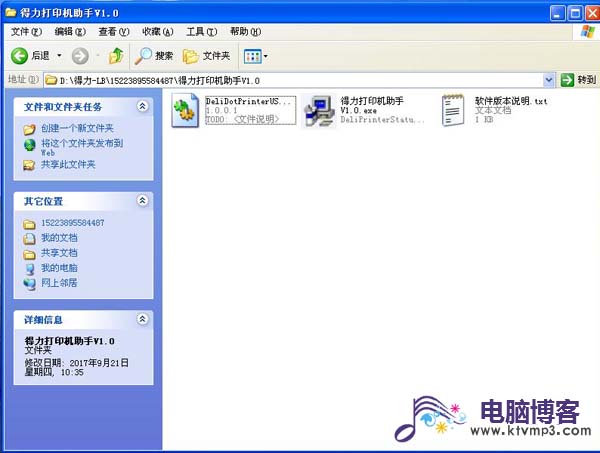The height and width of the screenshot is (453, 600).
Task: Collapse the 文件和文件夹任务 panel
Action: tap(143, 106)
